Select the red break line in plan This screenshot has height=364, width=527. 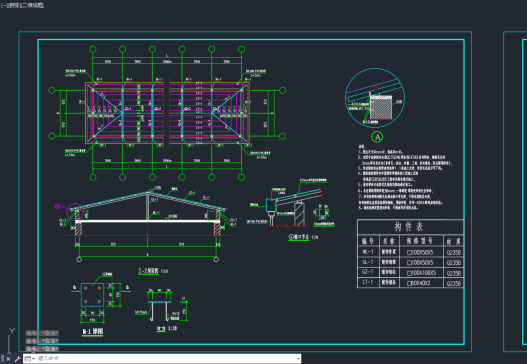[x=167, y=113]
